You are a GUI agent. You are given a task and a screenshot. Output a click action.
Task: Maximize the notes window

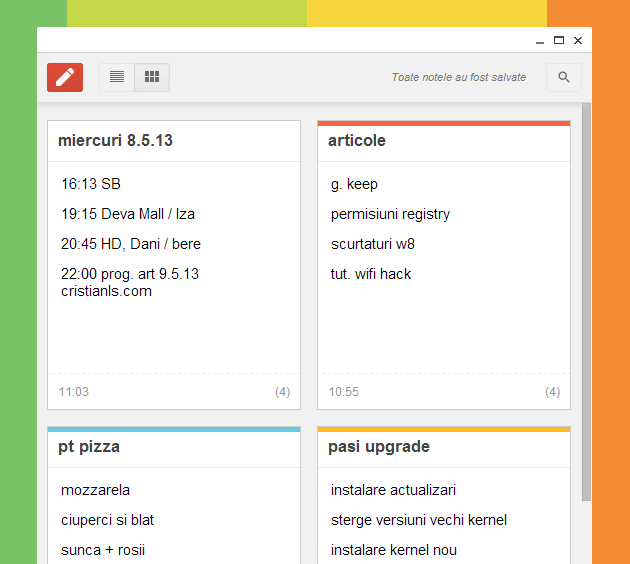tap(559, 41)
